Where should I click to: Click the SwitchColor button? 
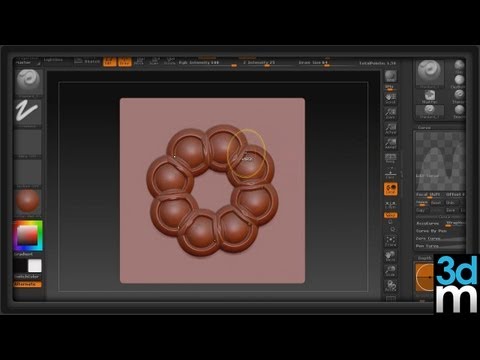pyautogui.click(x=27, y=277)
